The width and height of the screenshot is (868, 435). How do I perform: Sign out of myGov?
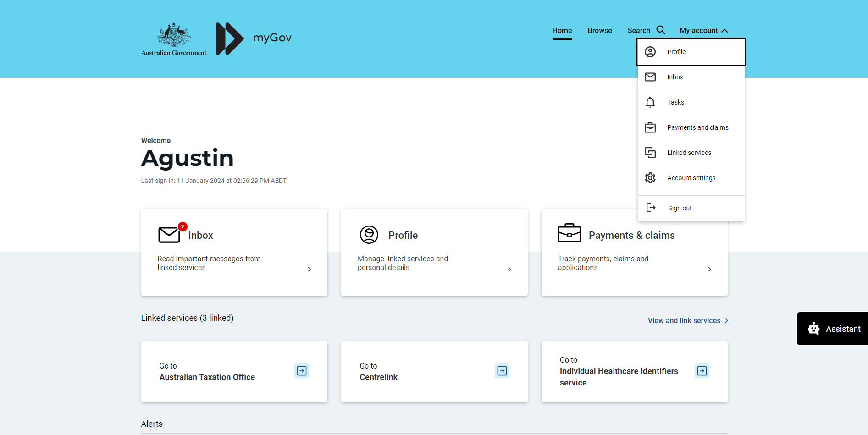680,208
